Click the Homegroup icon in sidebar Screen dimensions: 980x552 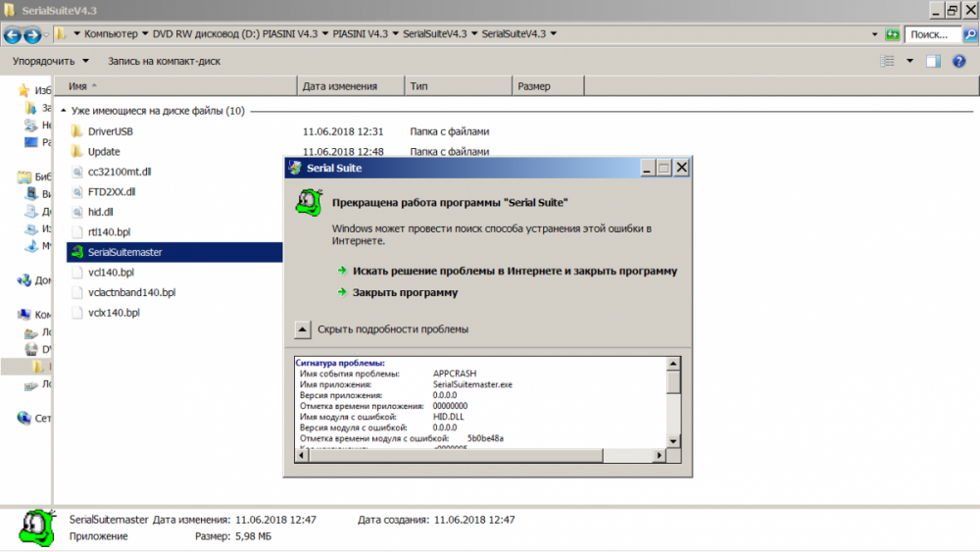24,280
